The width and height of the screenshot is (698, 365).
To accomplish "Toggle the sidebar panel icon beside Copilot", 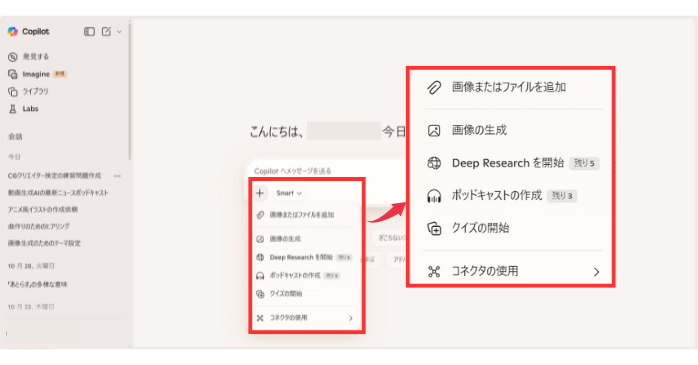I will point(89,32).
